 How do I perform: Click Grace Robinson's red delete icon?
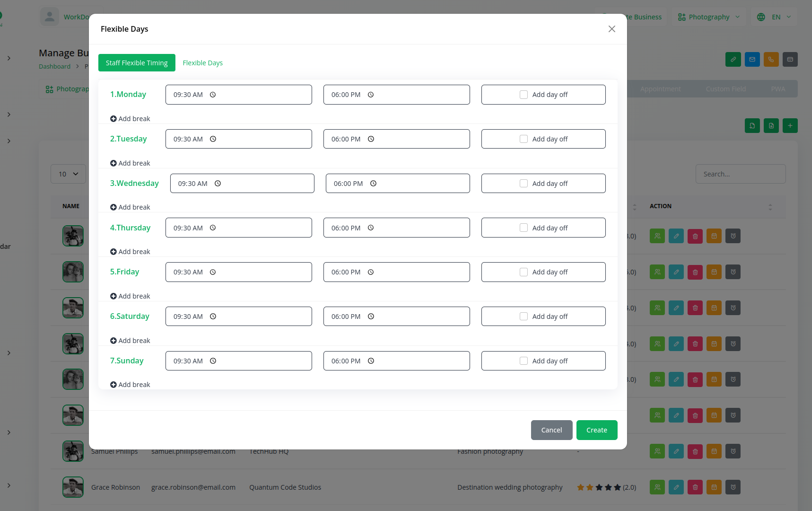695,487
